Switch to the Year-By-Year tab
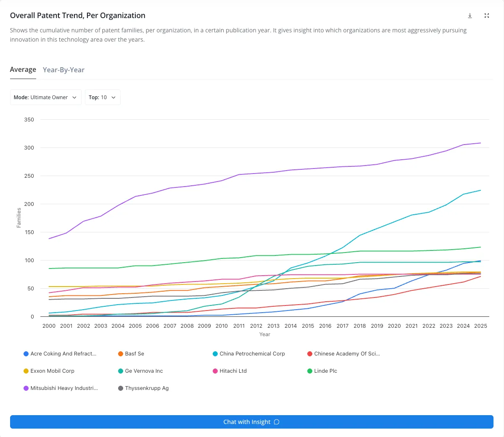This screenshot has width=504, height=437. click(x=63, y=70)
